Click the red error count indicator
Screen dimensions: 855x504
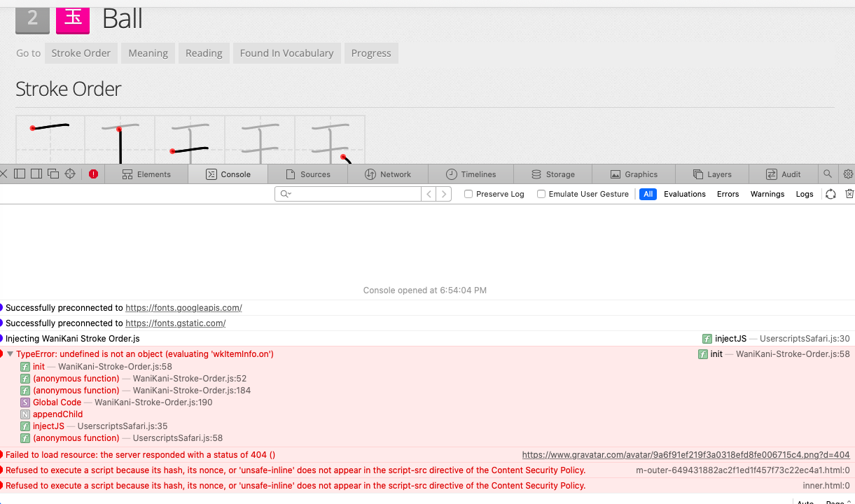pyautogui.click(x=93, y=174)
